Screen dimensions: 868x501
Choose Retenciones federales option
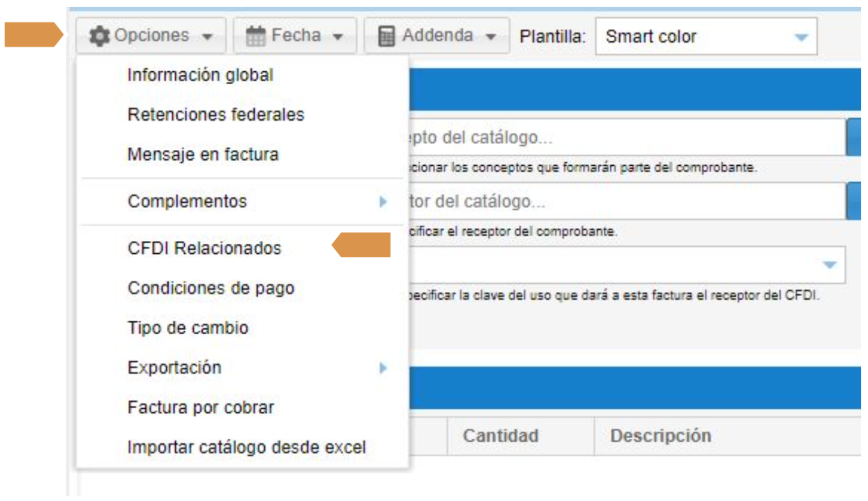pyautogui.click(x=216, y=115)
